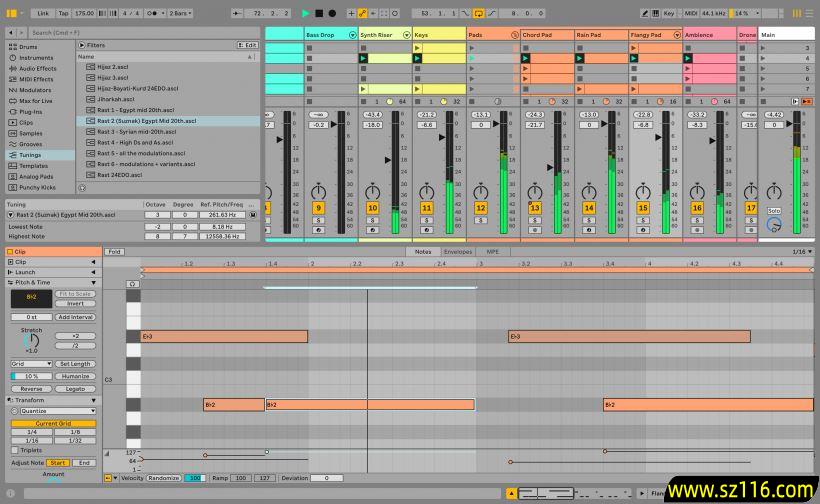Switch to the Envelopes tab
The width and height of the screenshot is (820, 504).
click(458, 252)
